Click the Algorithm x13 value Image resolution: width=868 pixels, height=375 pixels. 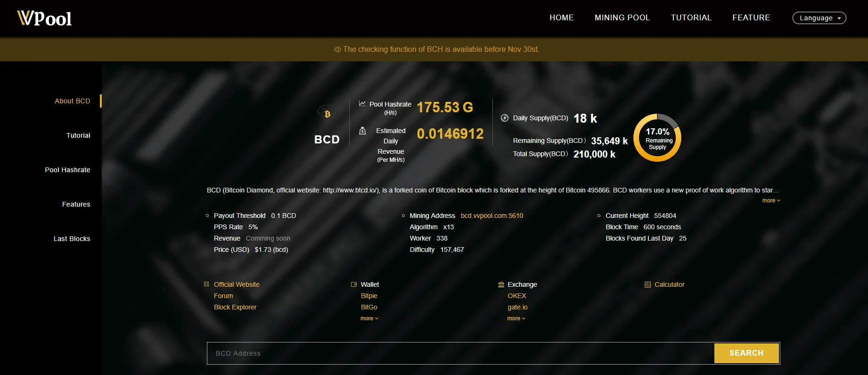[449, 227]
